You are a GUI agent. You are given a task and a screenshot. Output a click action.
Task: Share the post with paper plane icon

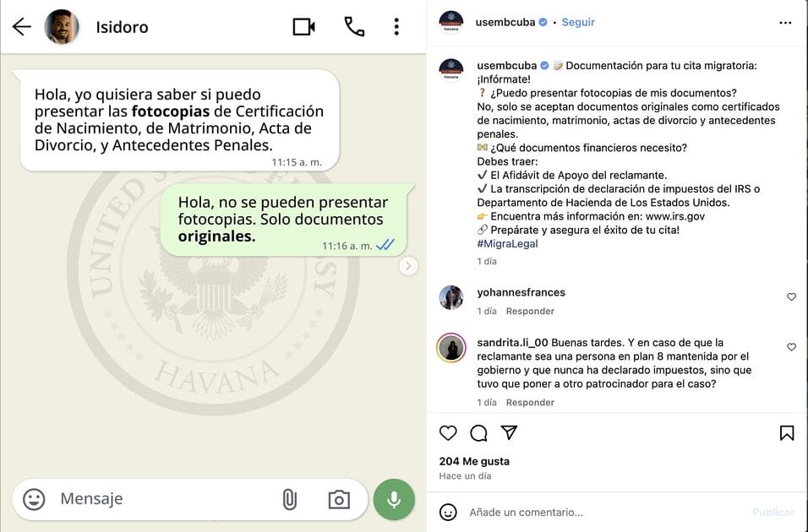click(509, 432)
